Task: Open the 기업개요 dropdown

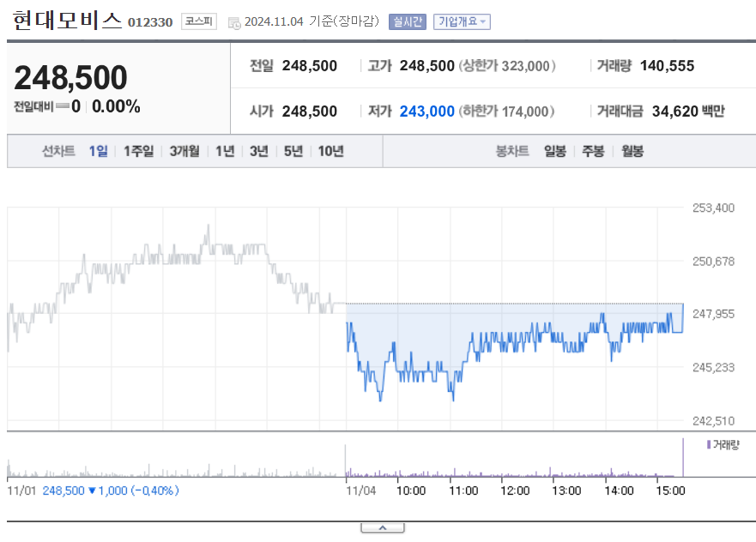Action: pos(462,21)
